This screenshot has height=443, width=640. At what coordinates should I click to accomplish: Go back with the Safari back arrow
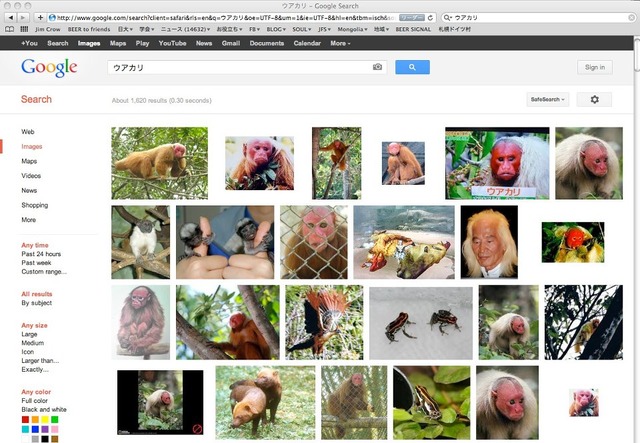tap(11, 18)
